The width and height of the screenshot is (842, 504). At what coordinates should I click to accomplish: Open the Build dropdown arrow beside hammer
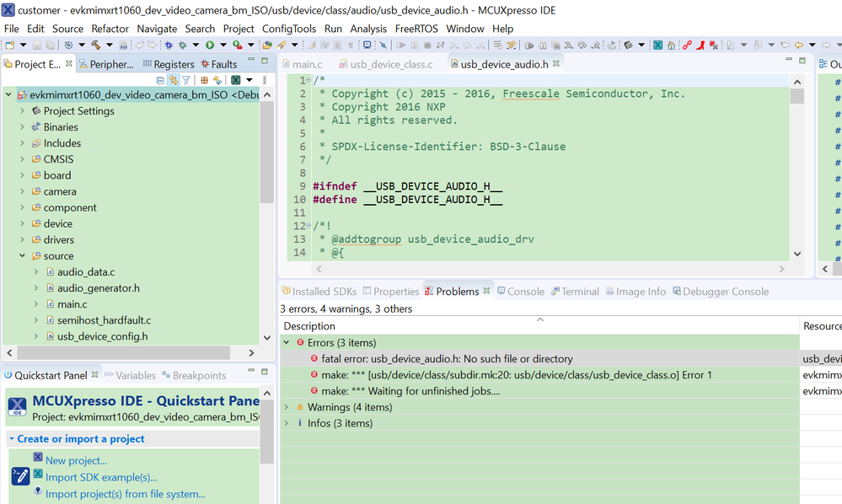(x=109, y=45)
